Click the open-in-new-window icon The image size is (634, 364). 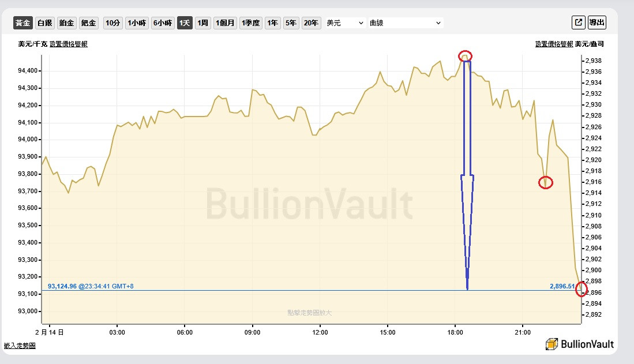[578, 22]
